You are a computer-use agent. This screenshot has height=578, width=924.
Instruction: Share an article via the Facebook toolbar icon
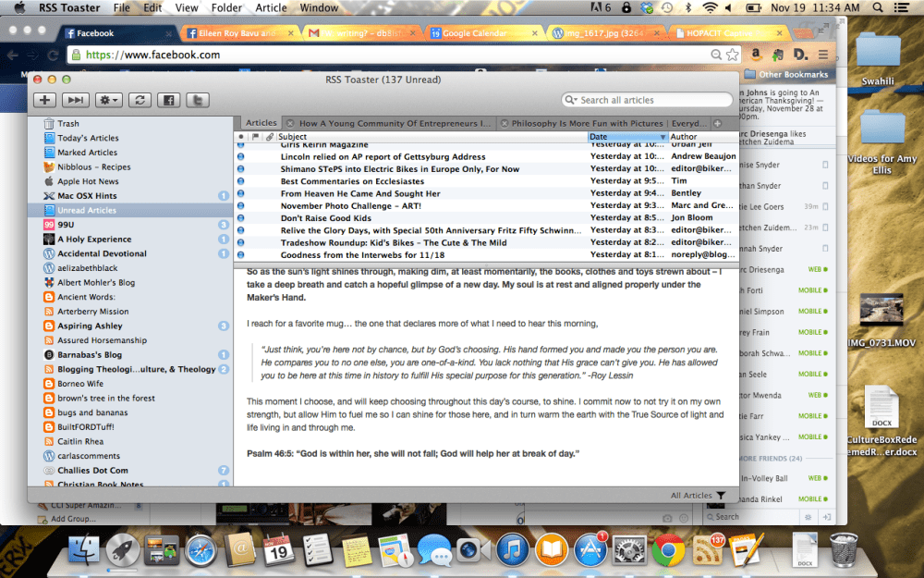click(169, 100)
